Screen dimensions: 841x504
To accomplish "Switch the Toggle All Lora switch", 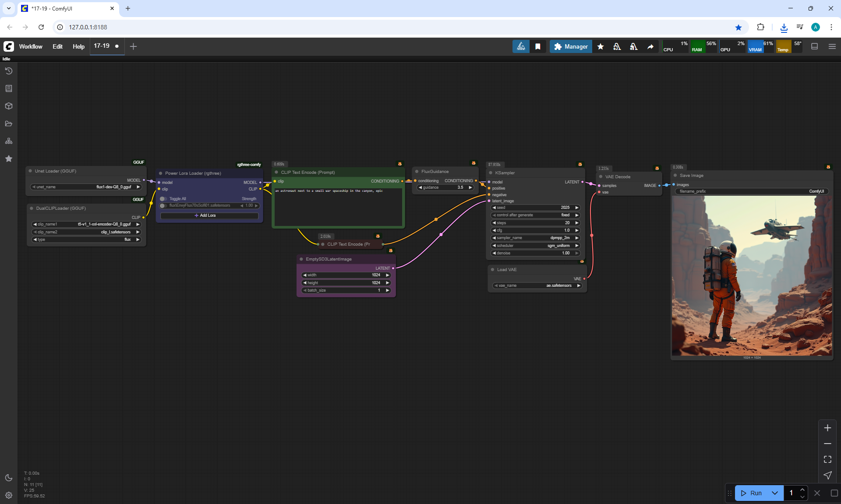I will pyautogui.click(x=163, y=199).
